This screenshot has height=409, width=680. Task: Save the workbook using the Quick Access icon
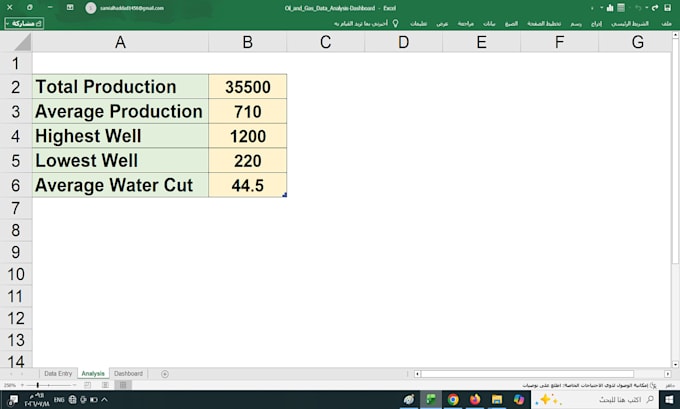(668, 8)
